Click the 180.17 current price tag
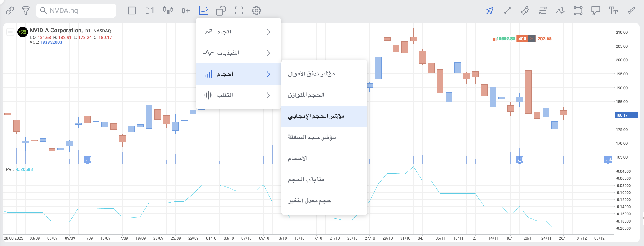Image resolution: width=644 pixels, height=246 pixels. [x=626, y=115]
